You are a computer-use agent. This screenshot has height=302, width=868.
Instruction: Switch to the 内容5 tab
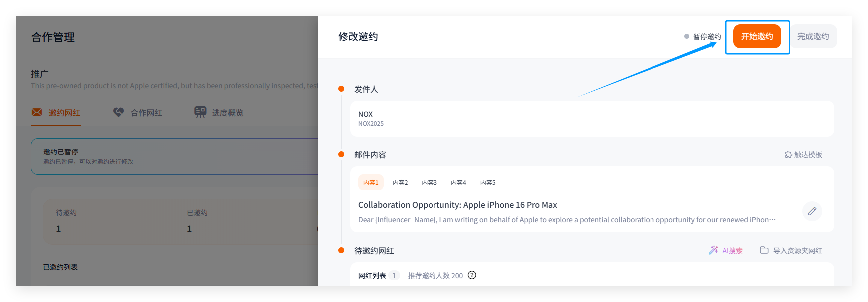(x=488, y=183)
